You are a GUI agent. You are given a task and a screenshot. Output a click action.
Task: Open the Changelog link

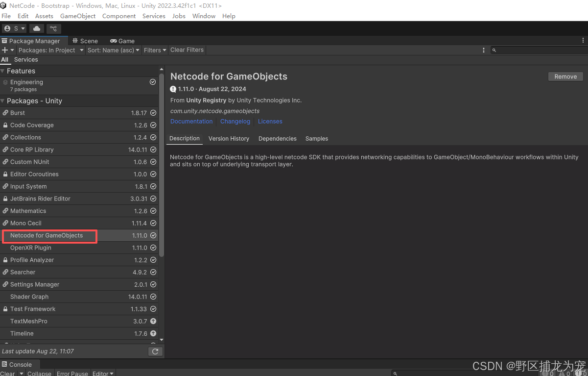(x=235, y=122)
